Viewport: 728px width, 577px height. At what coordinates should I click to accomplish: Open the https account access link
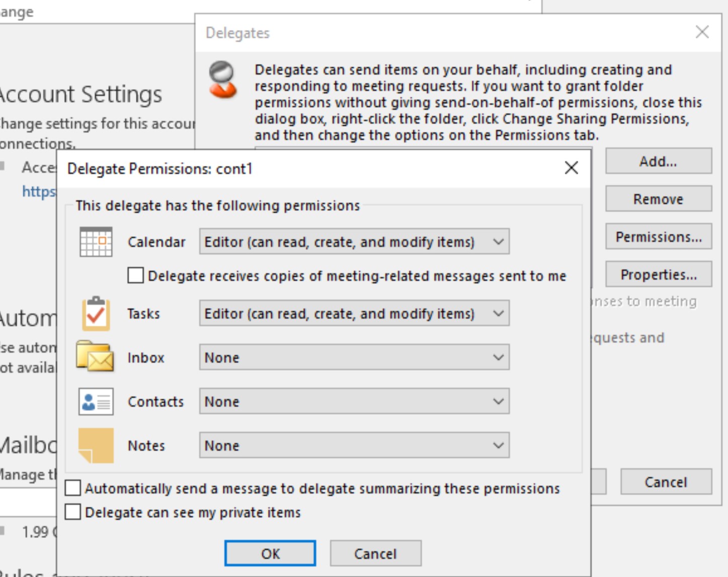tap(39, 191)
